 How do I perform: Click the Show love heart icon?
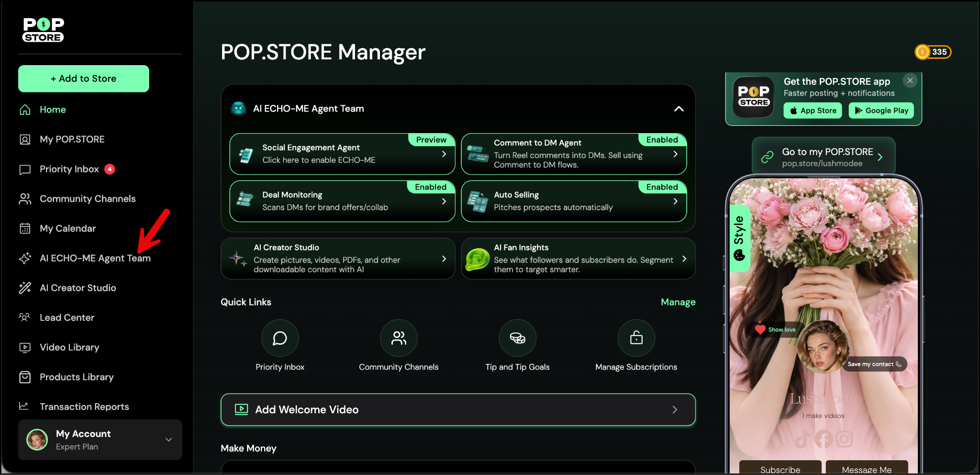click(x=760, y=329)
